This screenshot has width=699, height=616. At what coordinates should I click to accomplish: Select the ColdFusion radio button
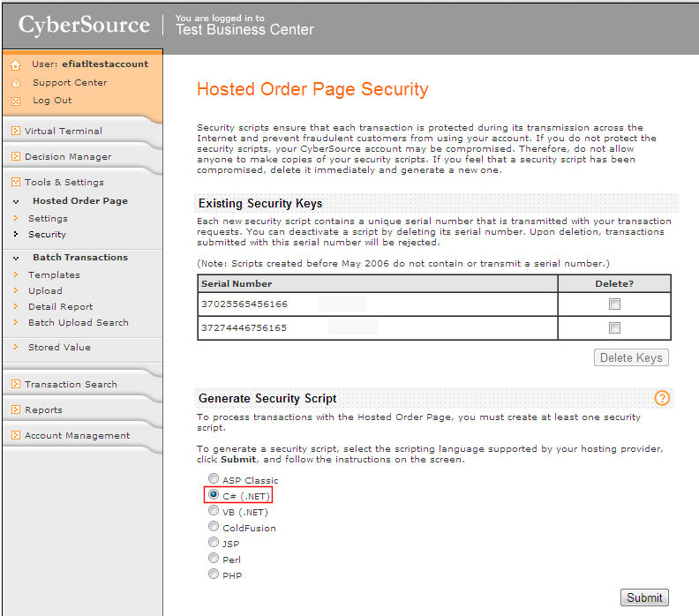point(214,526)
